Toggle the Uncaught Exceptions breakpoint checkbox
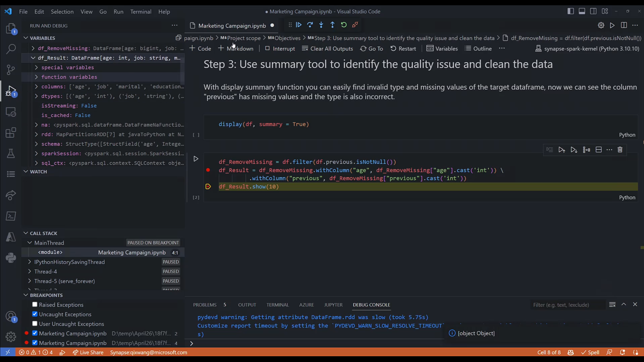This screenshot has width=644, height=362. [35, 314]
